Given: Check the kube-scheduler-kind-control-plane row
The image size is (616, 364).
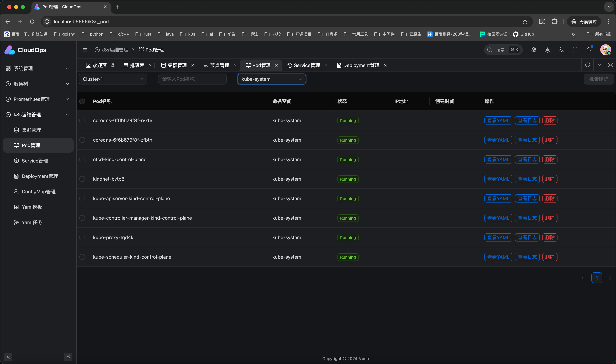Looking at the screenshot, I should pos(82,257).
